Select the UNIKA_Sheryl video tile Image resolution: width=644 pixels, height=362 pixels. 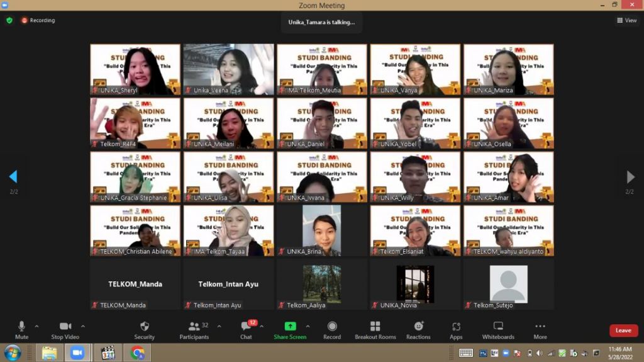(x=135, y=69)
